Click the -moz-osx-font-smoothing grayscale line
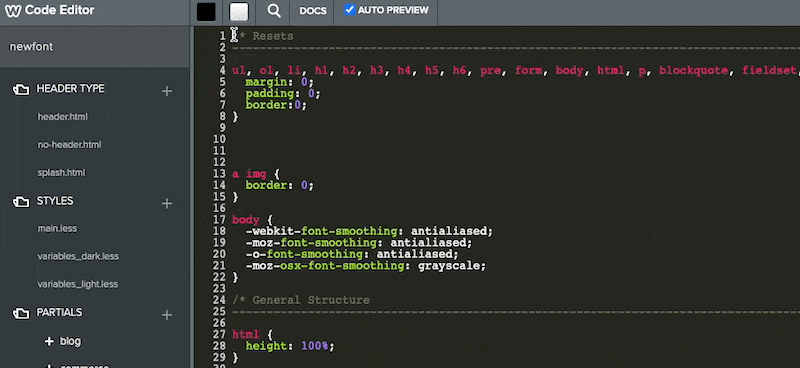800x368 pixels. (x=366, y=266)
